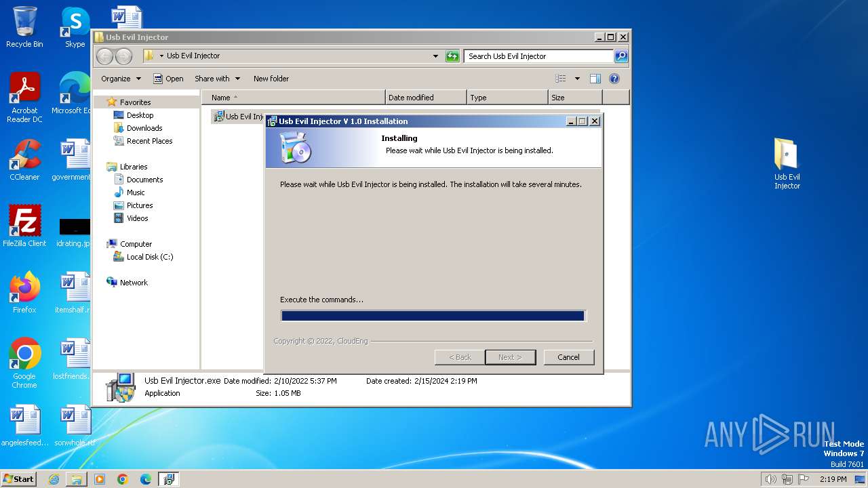Open Google Chrome desktop shortcut
The width and height of the screenshot is (868, 488).
[x=24, y=363]
